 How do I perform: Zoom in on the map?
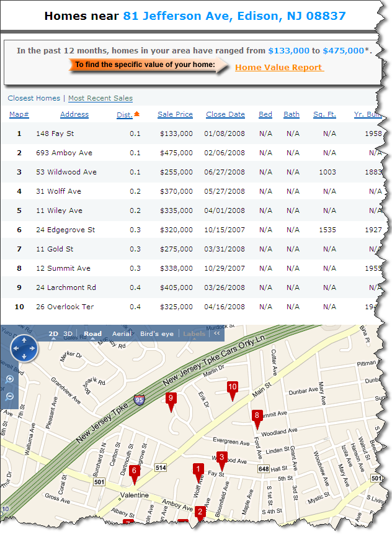click(9, 379)
